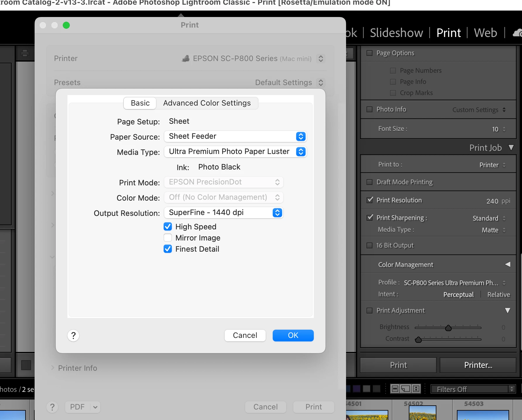Toggle the Page Options checkbox

pyautogui.click(x=370, y=53)
